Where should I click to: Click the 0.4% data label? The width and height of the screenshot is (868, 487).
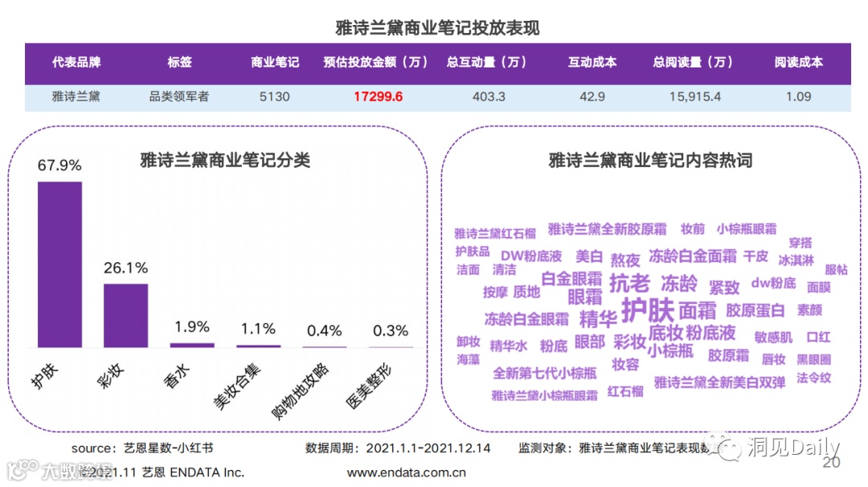click(325, 330)
